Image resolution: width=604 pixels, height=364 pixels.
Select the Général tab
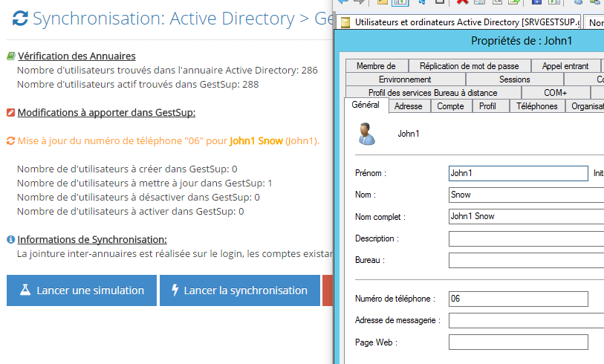click(366, 105)
